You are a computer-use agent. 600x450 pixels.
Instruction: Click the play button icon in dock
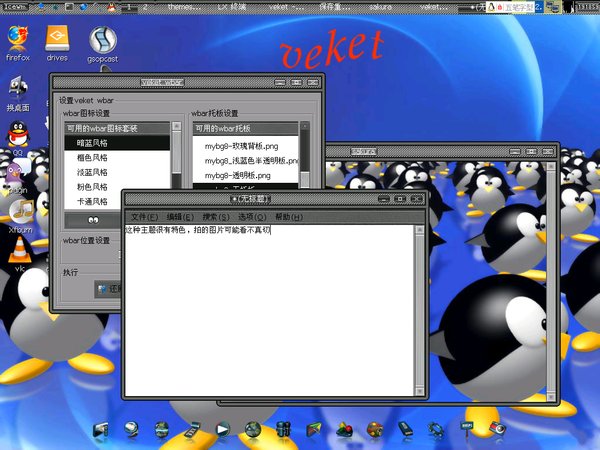[221, 429]
